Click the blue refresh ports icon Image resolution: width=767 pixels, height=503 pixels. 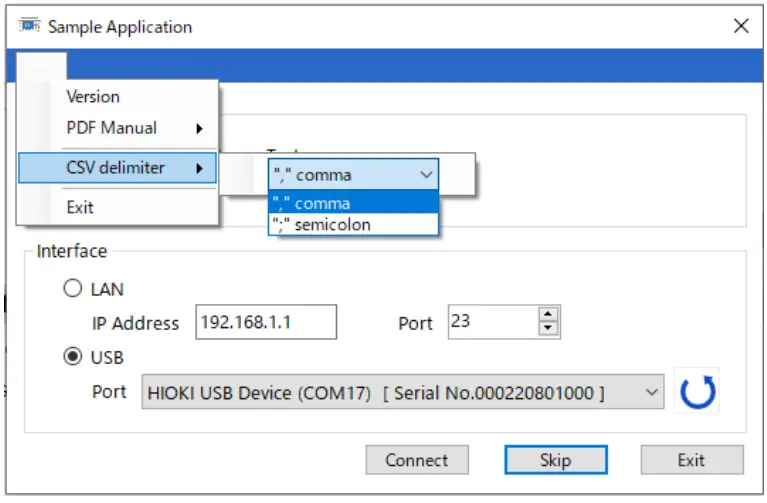698,392
